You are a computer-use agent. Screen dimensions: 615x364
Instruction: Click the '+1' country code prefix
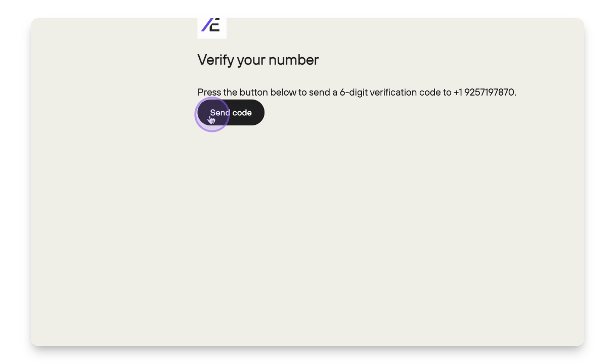(x=457, y=93)
